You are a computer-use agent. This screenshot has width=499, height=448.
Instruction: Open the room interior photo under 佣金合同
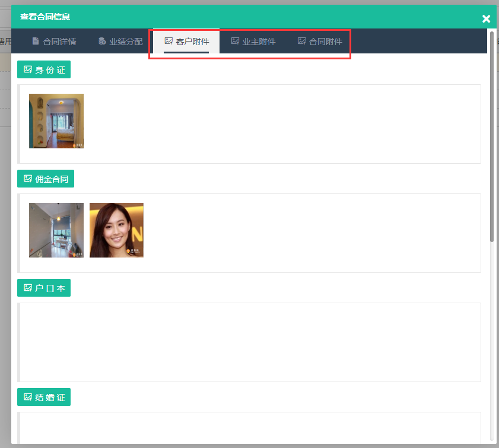pos(56,230)
